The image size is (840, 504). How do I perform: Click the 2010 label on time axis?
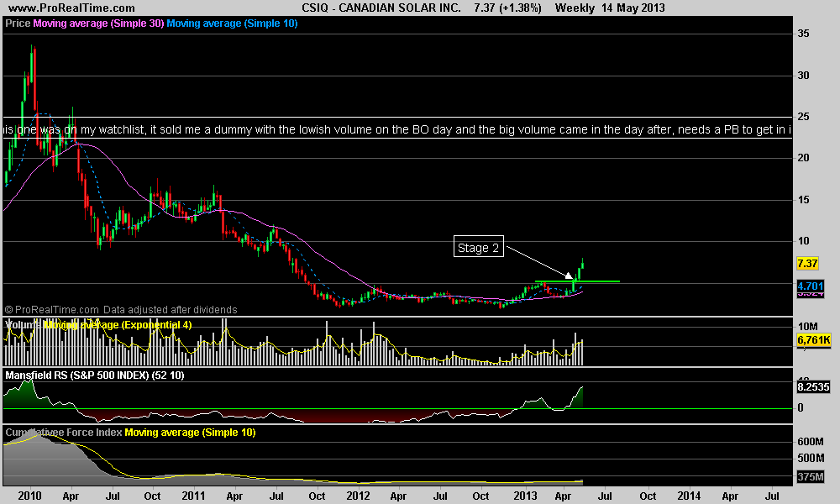pos(29,496)
